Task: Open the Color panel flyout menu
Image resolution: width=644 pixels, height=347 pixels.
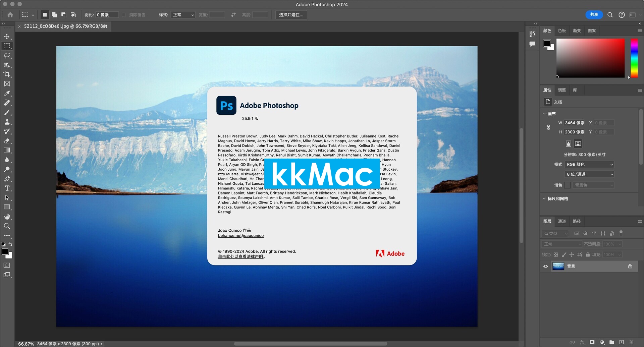Action: click(x=640, y=31)
